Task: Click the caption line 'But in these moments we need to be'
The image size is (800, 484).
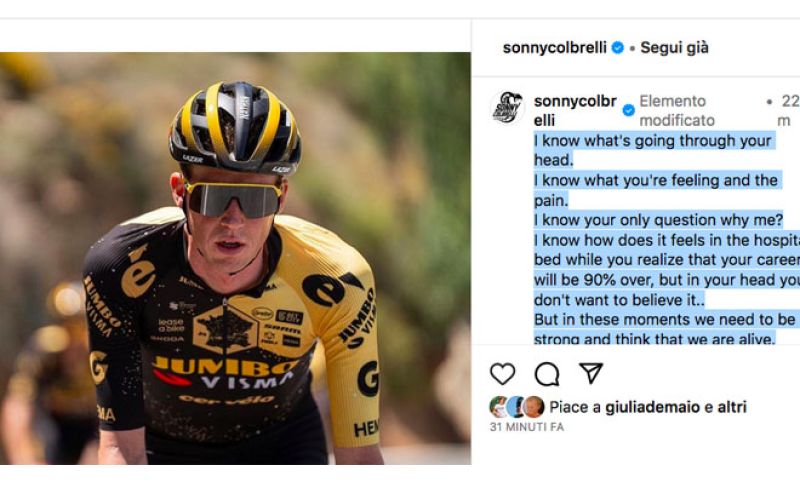Action: (x=664, y=319)
